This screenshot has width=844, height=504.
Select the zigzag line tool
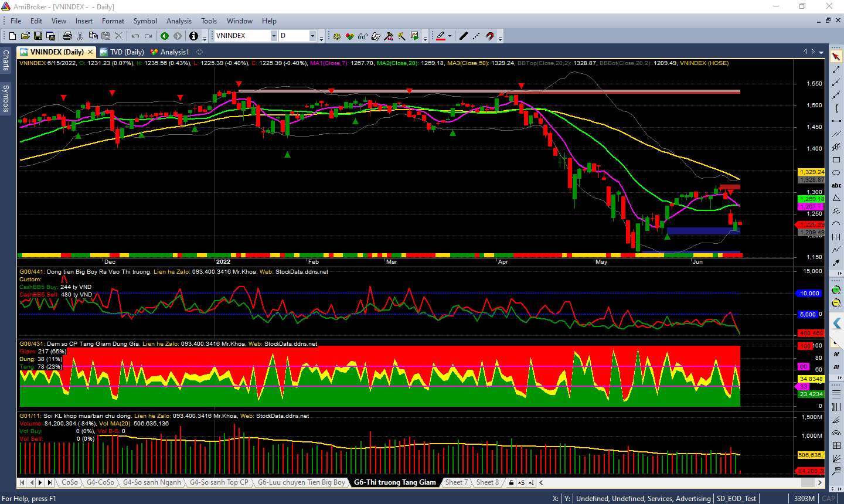(836, 250)
